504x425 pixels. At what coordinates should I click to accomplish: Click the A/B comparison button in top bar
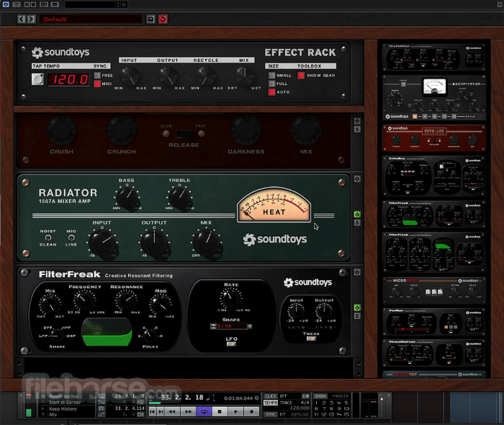(x=44, y=4)
